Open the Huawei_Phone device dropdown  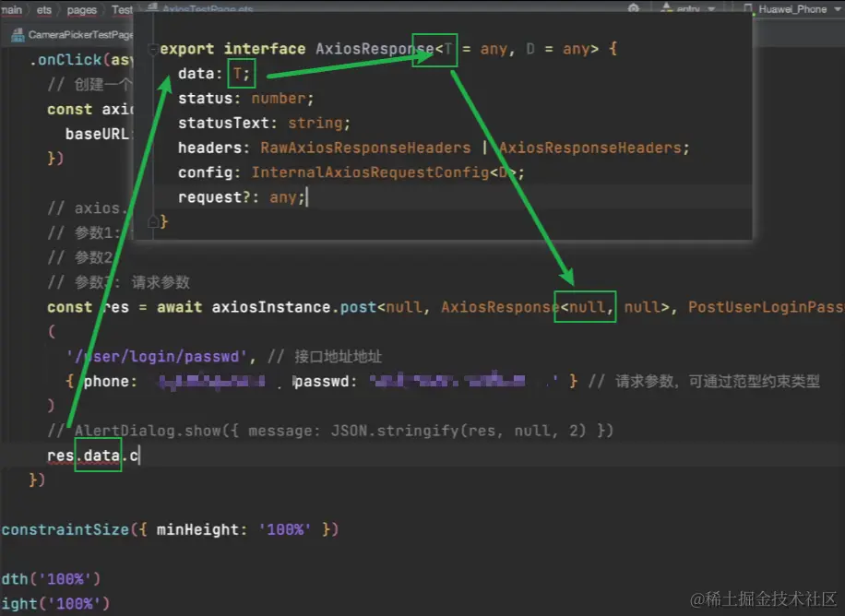pos(838,8)
